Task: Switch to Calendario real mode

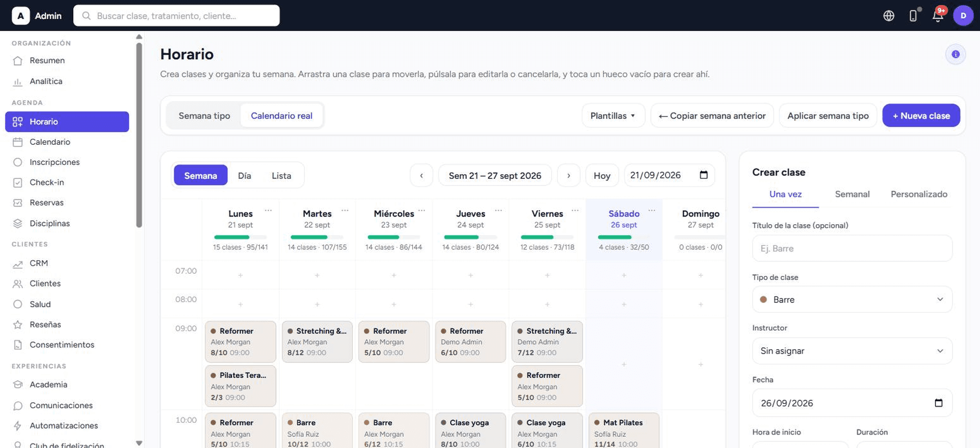Action: point(282,115)
